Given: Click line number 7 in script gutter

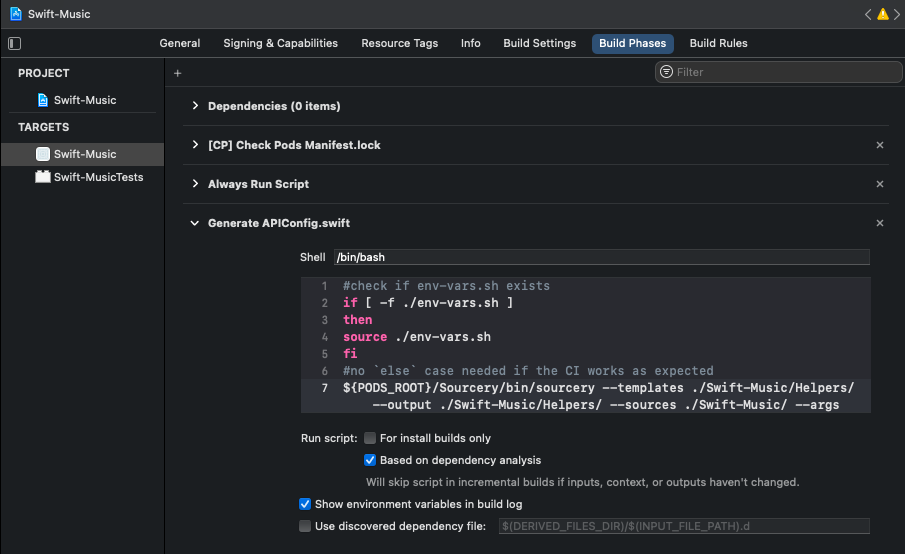Looking at the screenshot, I should (x=324, y=388).
